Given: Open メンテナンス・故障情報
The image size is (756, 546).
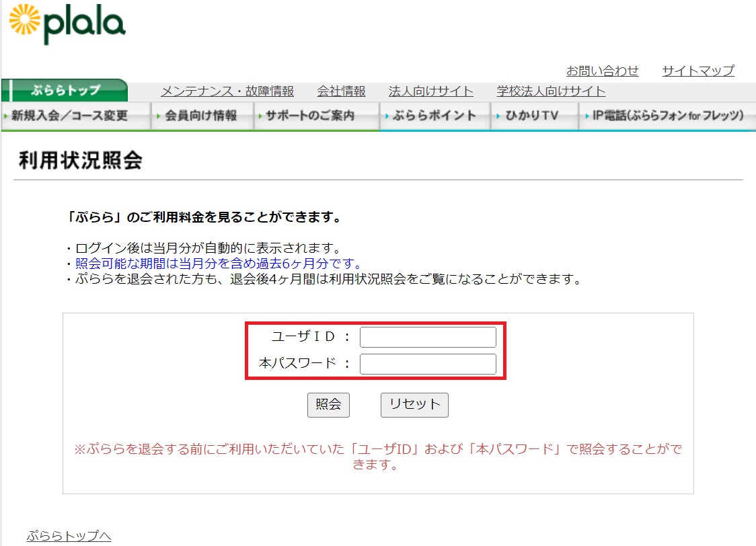Looking at the screenshot, I should (x=229, y=90).
